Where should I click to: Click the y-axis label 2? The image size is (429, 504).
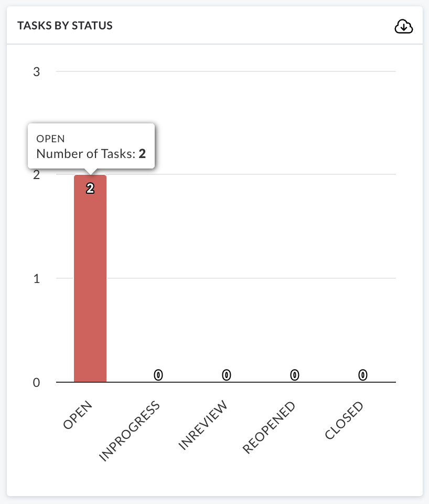pos(36,175)
